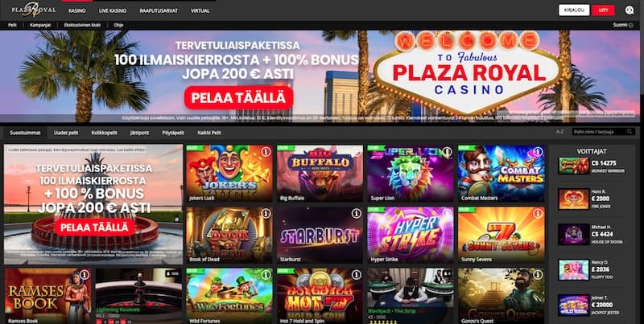The height and width of the screenshot is (324, 644).
Task: Open the Hyper Strike game thumbnail
Action: coord(411,235)
